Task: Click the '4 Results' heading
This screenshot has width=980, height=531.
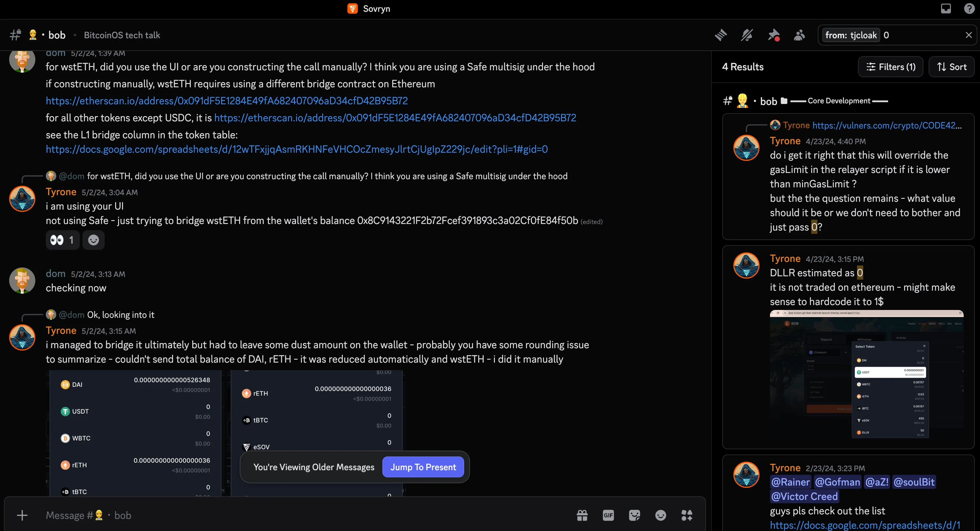Action: tap(743, 67)
